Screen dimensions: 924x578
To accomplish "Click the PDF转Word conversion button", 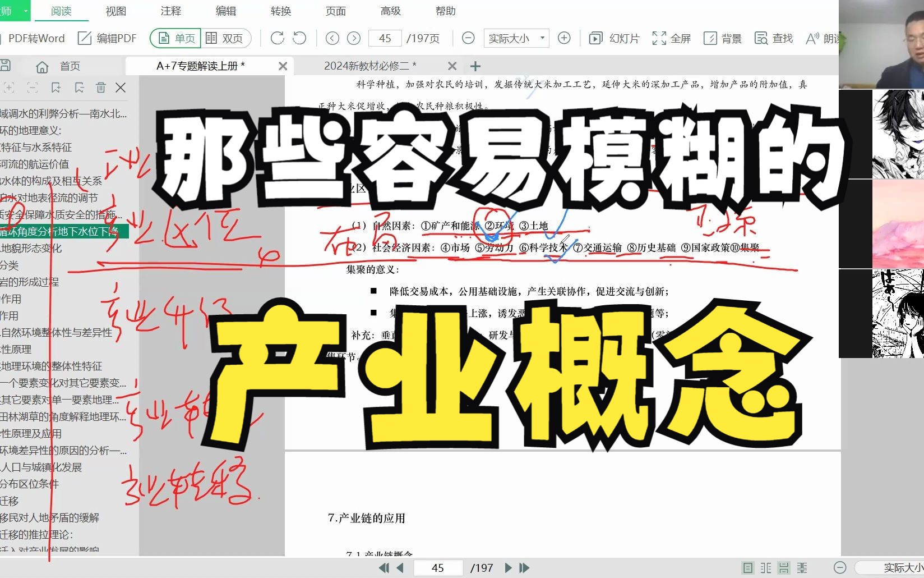I will [x=35, y=38].
